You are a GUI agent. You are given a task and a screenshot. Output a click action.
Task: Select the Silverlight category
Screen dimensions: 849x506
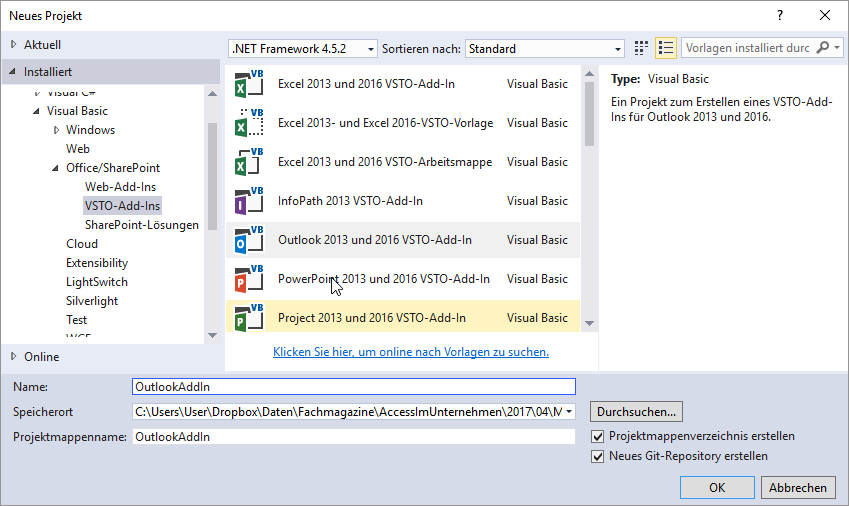[x=92, y=301]
